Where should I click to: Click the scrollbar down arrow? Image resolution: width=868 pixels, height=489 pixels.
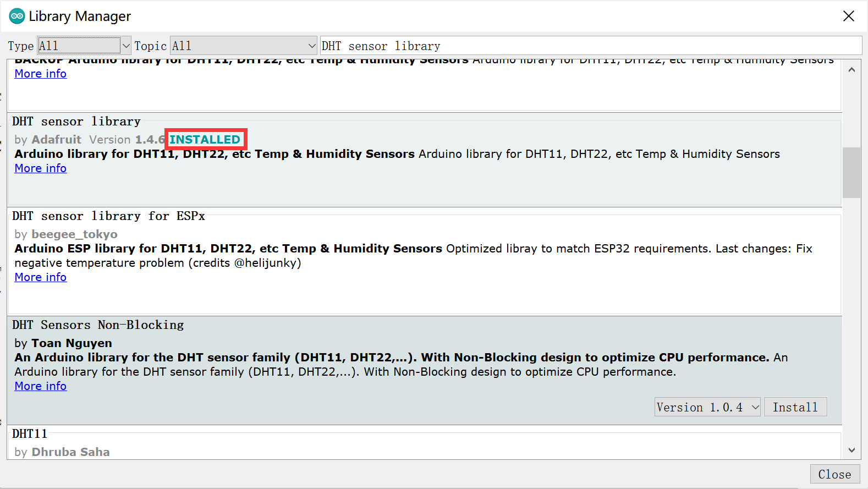[851, 450]
